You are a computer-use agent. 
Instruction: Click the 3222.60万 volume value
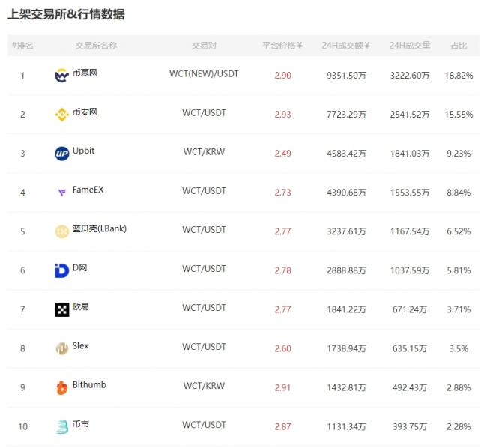[x=410, y=76]
